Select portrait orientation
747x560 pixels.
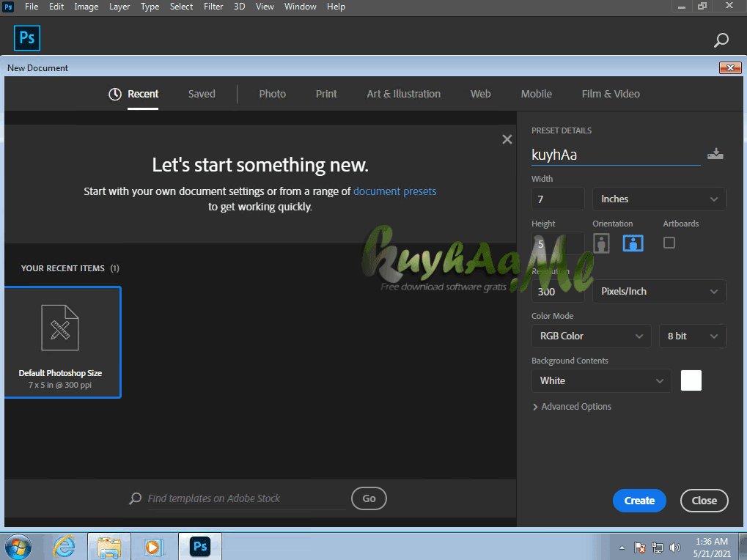click(601, 243)
